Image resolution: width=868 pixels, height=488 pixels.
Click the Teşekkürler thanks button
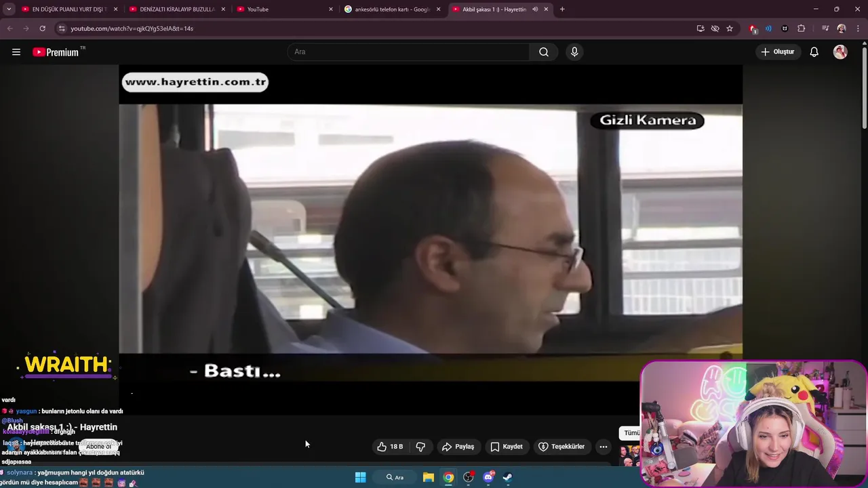(x=561, y=447)
